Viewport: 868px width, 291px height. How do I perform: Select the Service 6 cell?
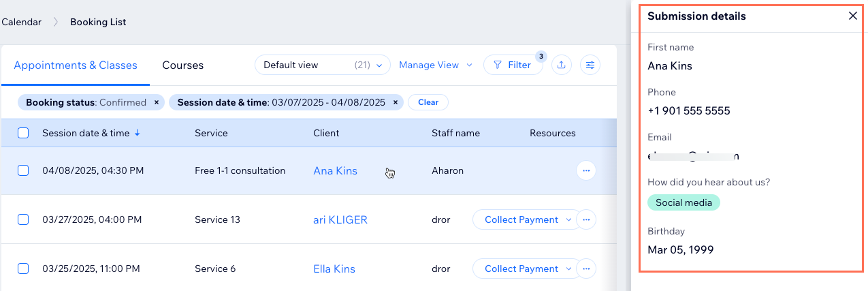point(215,269)
